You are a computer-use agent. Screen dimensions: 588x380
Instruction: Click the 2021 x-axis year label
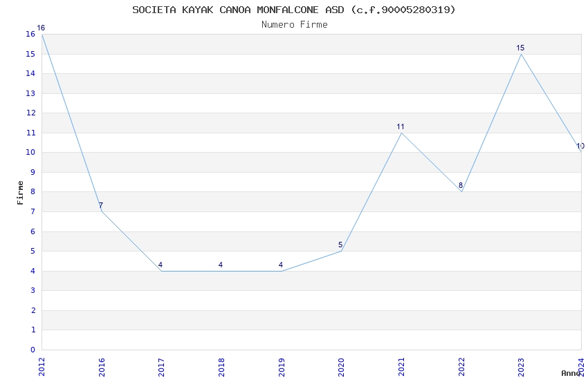click(x=401, y=367)
